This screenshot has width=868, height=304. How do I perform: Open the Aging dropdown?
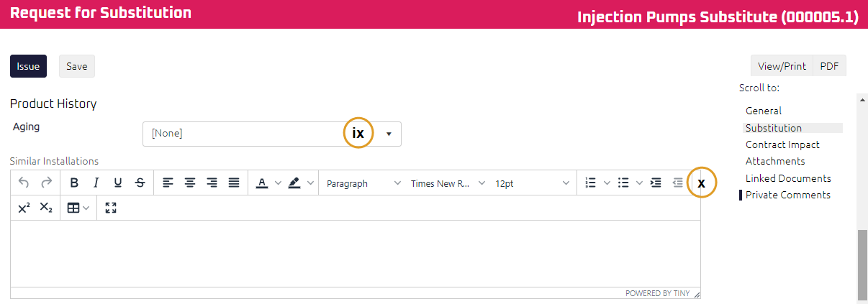click(x=389, y=134)
